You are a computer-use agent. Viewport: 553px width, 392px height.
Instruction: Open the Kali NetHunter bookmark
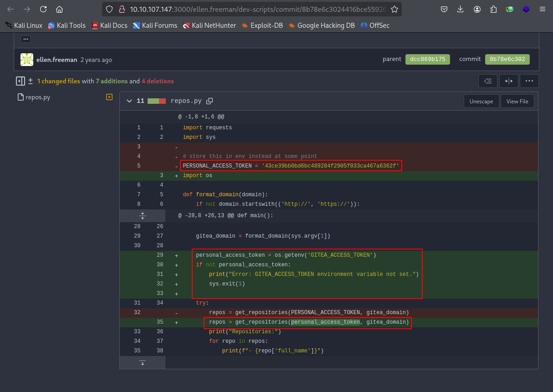209,25
